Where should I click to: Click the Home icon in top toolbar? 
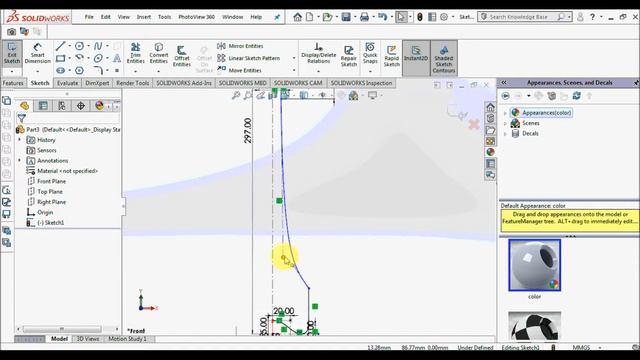click(298, 17)
